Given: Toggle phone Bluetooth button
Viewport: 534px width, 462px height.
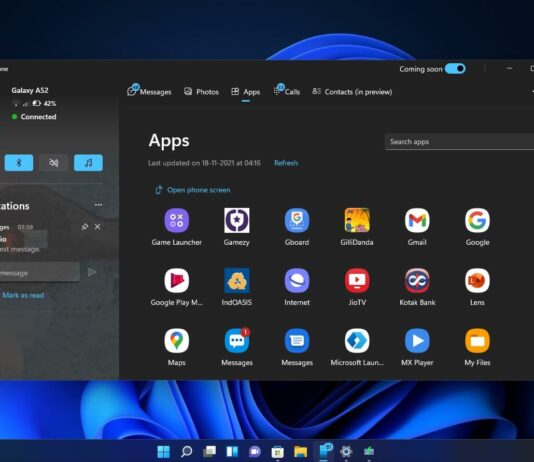Looking at the screenshot, I should click(x=19, y=163).
